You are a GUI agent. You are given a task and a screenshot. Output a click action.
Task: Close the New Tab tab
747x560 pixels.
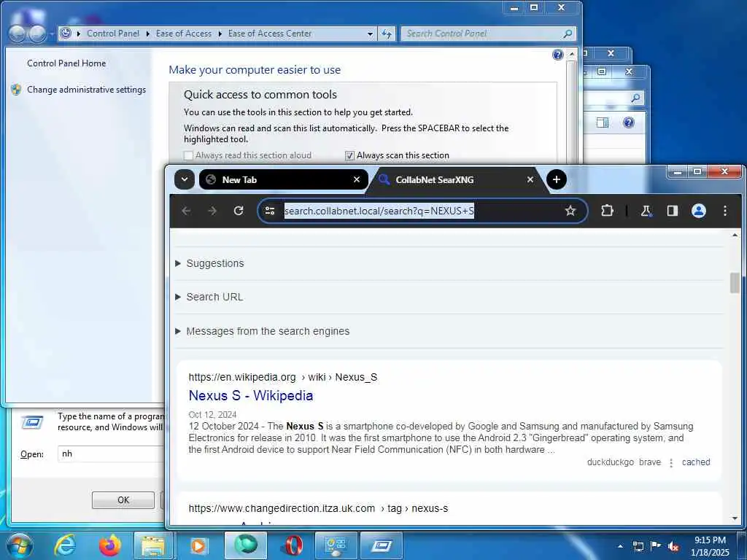357,179
